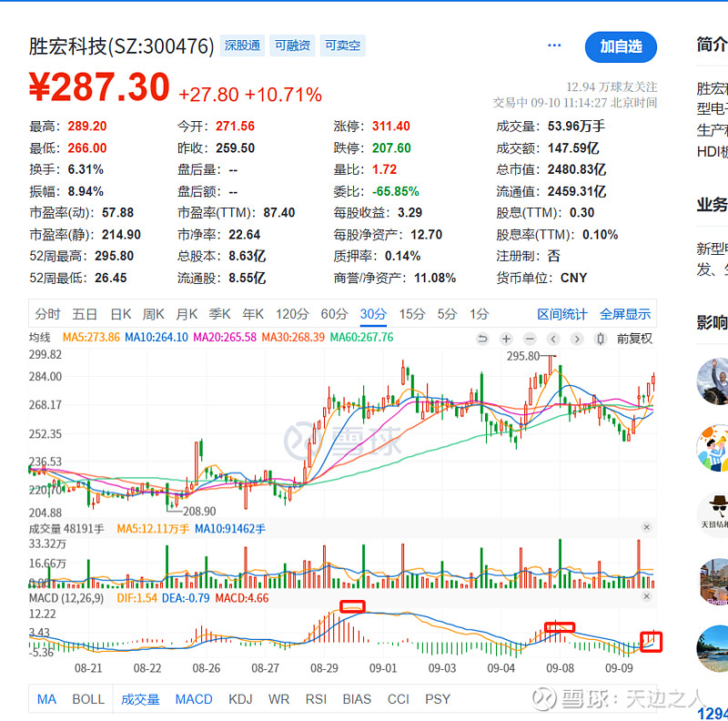Enable the BIAS indicator
This screenshot has width=728, height=721.
coord(357,699)
